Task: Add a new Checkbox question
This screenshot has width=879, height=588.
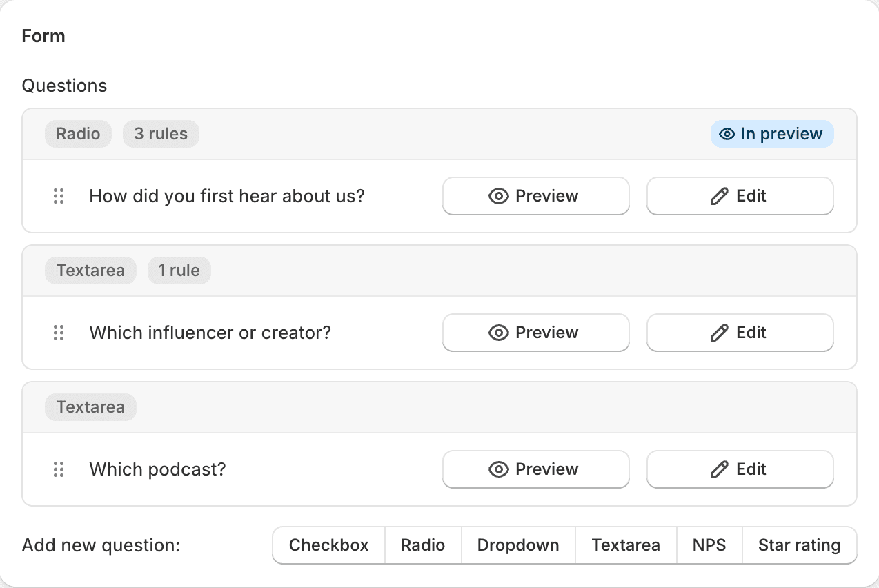Action: 329,545
